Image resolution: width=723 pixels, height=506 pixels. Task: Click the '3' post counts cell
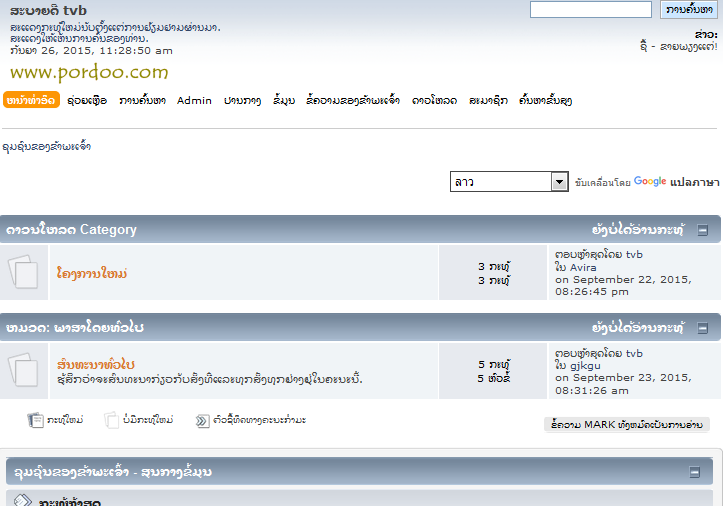pyautogui.click(x=493, y=273)
